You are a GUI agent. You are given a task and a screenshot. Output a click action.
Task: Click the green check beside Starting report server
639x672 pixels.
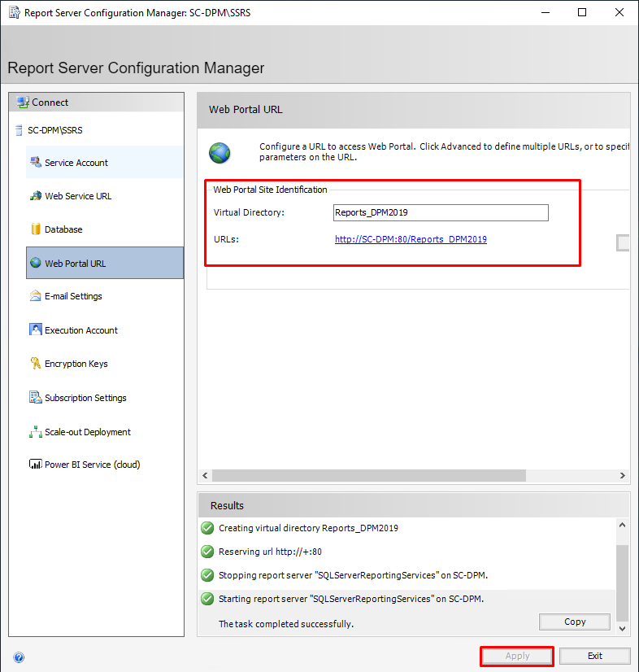pos(207,599)
